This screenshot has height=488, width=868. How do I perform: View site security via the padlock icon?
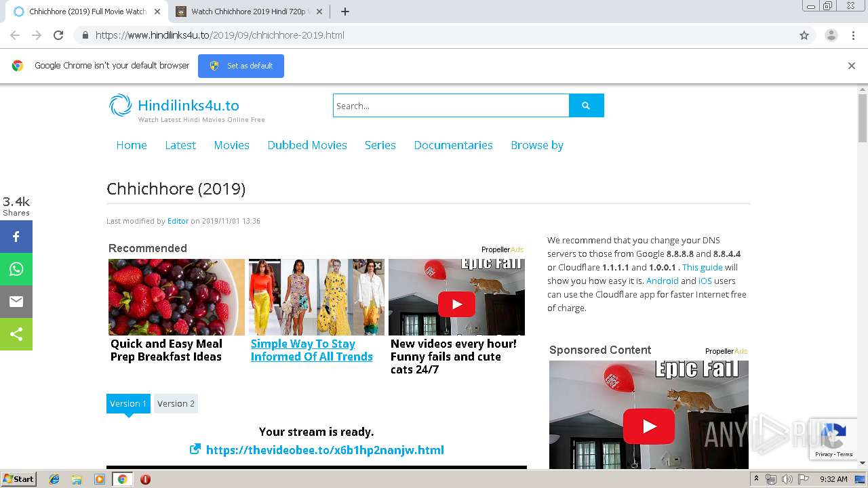coord(85,35)
